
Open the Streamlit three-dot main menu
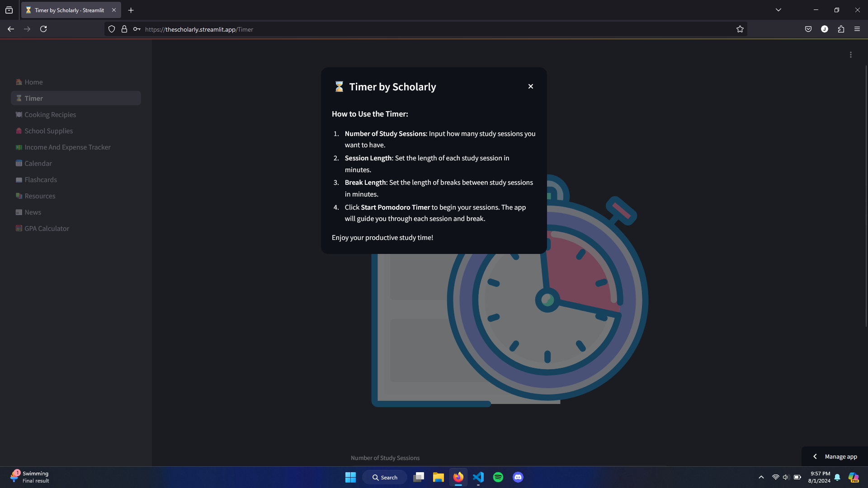(x=850, y=55)
